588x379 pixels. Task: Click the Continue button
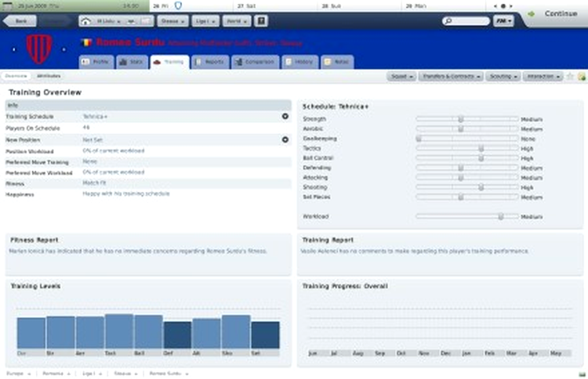561,14
